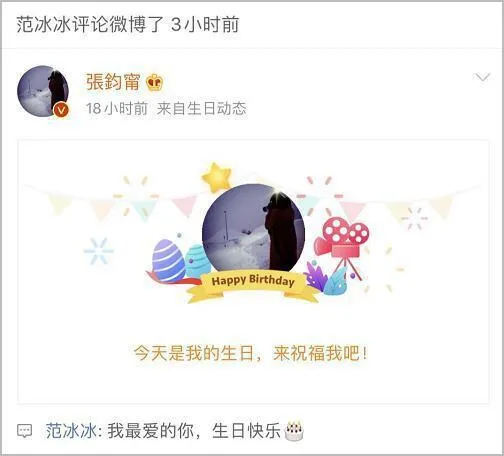Tap the 来自生日动态 source link

201,109
